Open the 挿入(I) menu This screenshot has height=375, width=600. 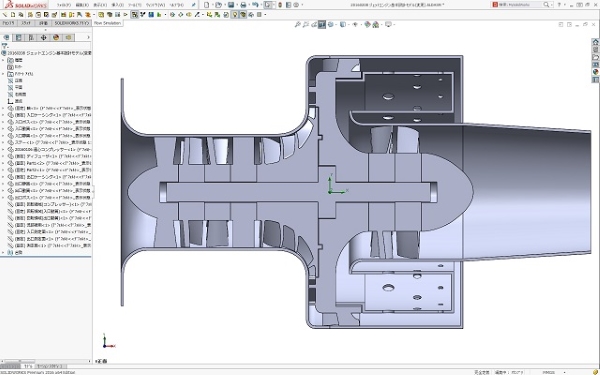point(117,5)
